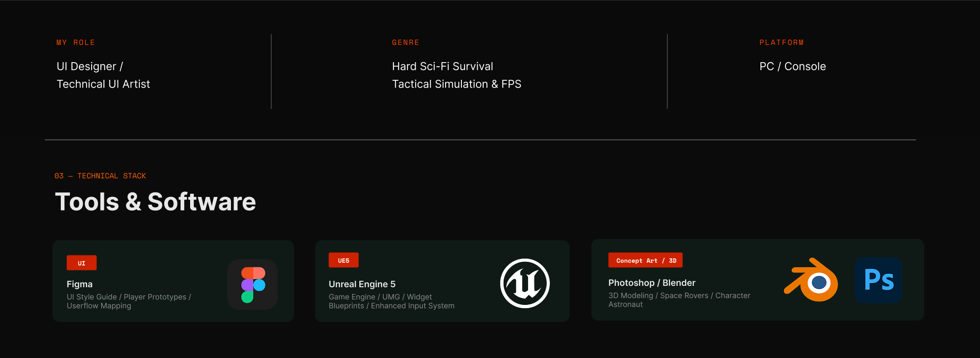The height and width of the screenshot is (358, 980).
Task: Click the red UI tag badge
Action: click(82, 263)
